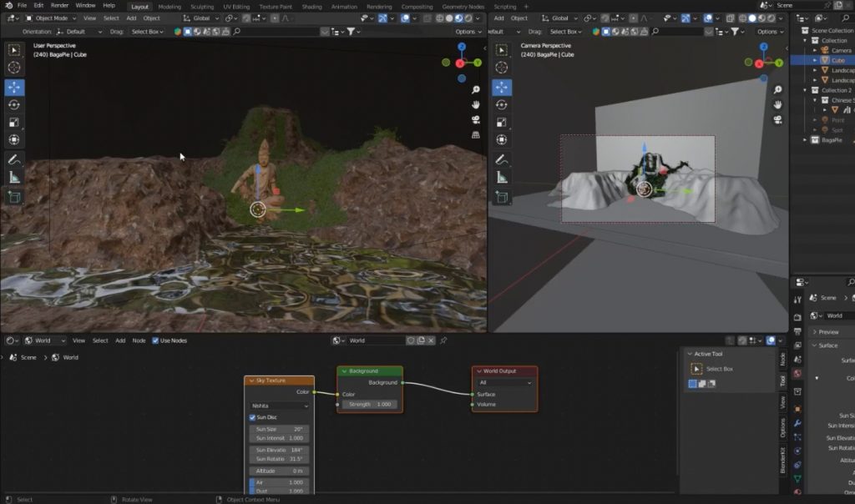Collapse the Active Tool panel
This screenshot has height=504, width=855.
coord(690,354)
